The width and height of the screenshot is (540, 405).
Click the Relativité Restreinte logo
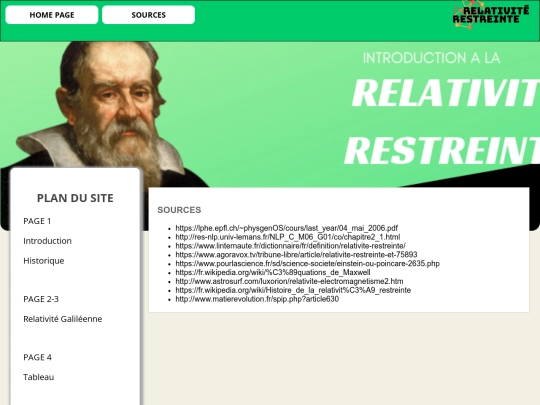491,14
